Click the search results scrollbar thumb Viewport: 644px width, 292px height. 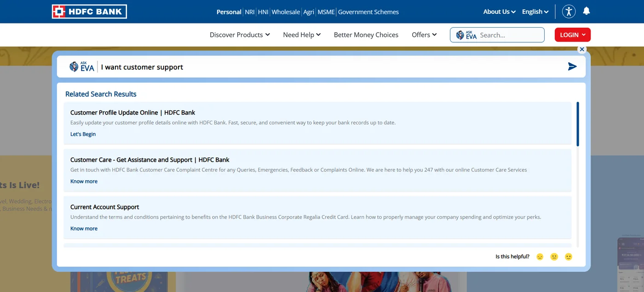[578, 124]
